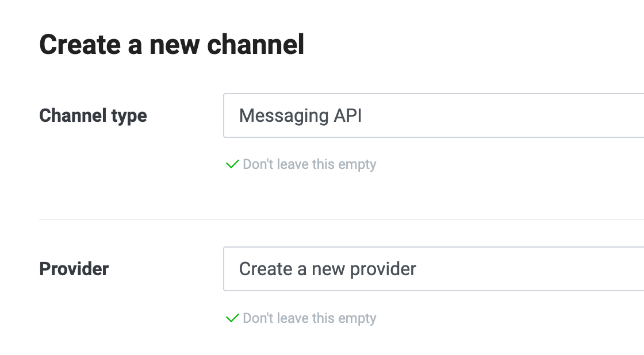Viewport: 644px width, 355px height.
Task: Select the "Messaging API" value text
Action: 300,115
